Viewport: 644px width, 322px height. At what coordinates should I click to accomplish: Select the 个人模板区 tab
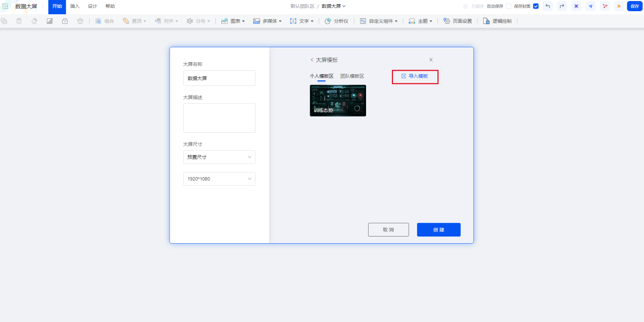(321, 76)
